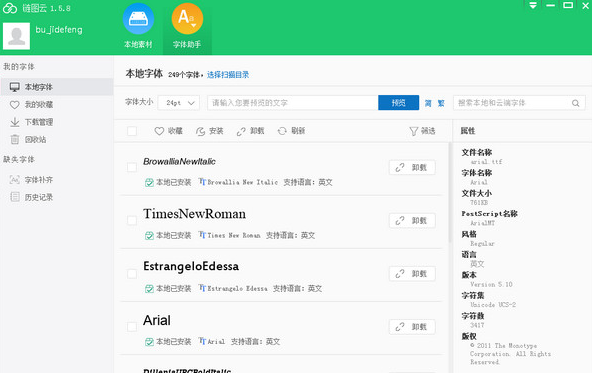The height and width of the screenshot is (373, 592).
Task: Open the 本地素材 local materials icon
Action: [x=138, y=19]
